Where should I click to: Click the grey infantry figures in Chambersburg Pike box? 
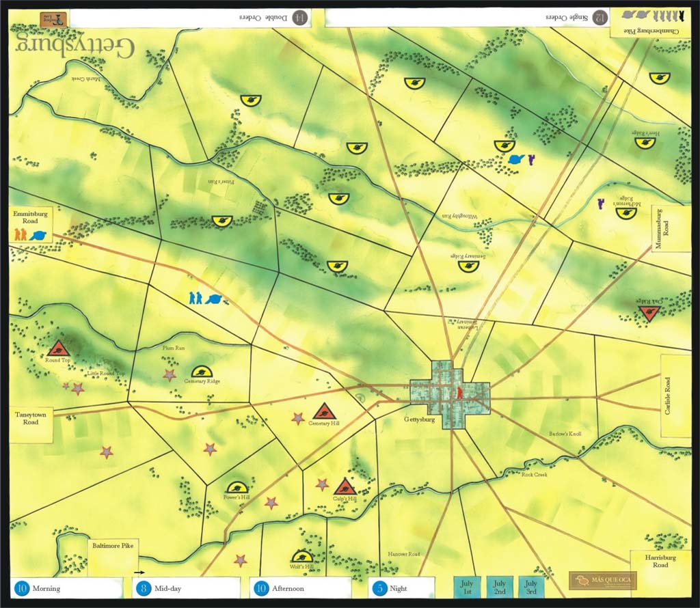[664, 16]
